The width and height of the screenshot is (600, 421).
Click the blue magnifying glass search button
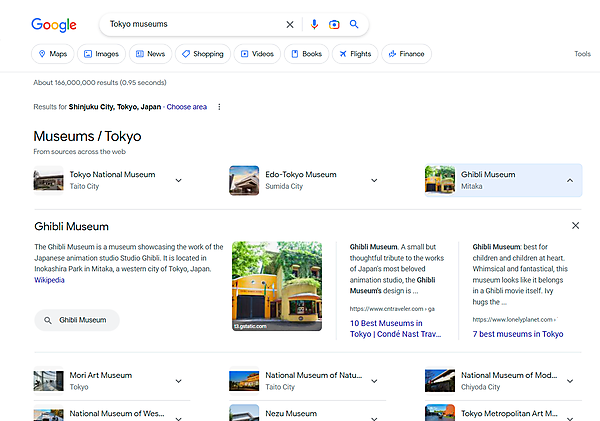[354, 24]
